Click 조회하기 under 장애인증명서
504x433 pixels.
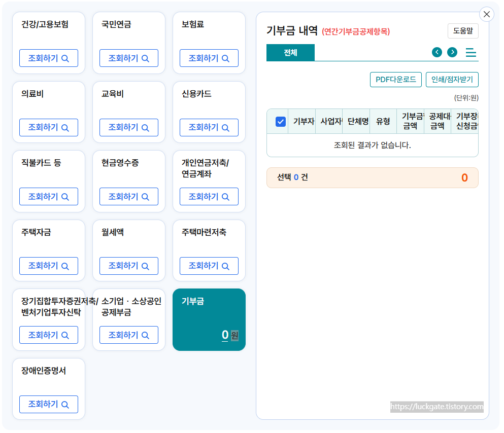point(49,404)
